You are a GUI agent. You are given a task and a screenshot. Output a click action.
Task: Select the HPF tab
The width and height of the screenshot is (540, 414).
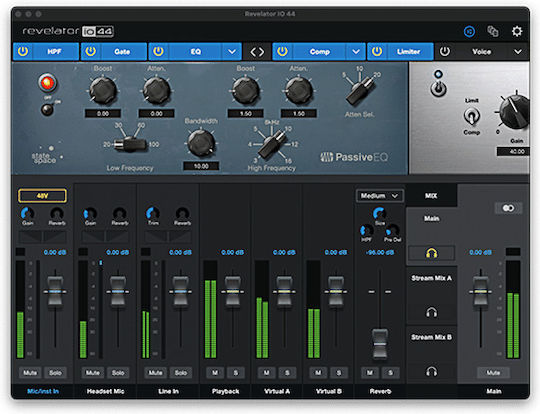click(x=54, y=52)
